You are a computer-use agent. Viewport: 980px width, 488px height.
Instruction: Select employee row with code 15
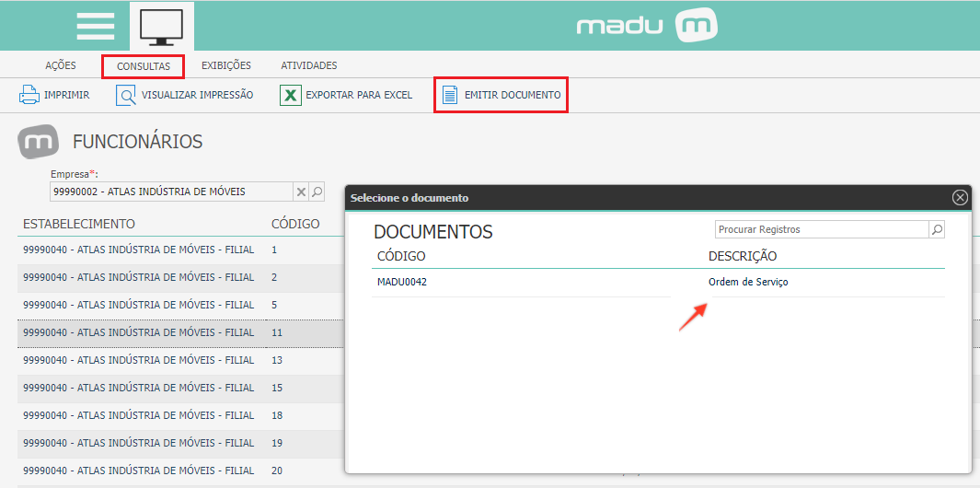click(x=181, y=388)
